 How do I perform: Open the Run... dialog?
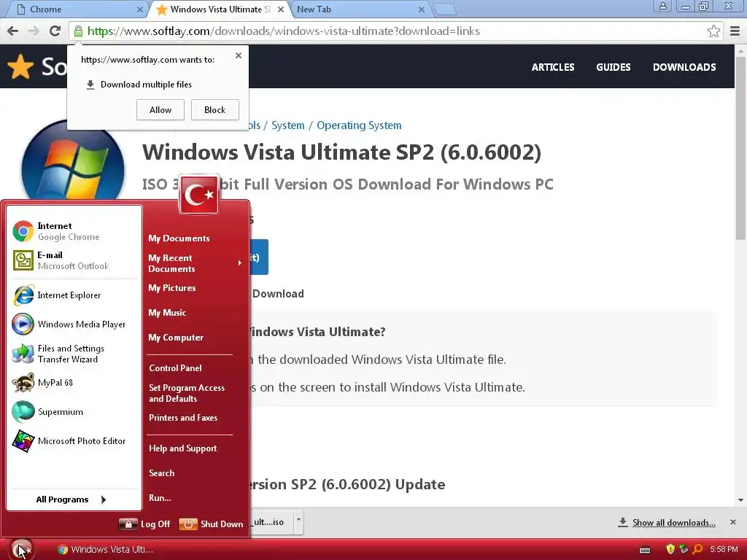point(160,497)
